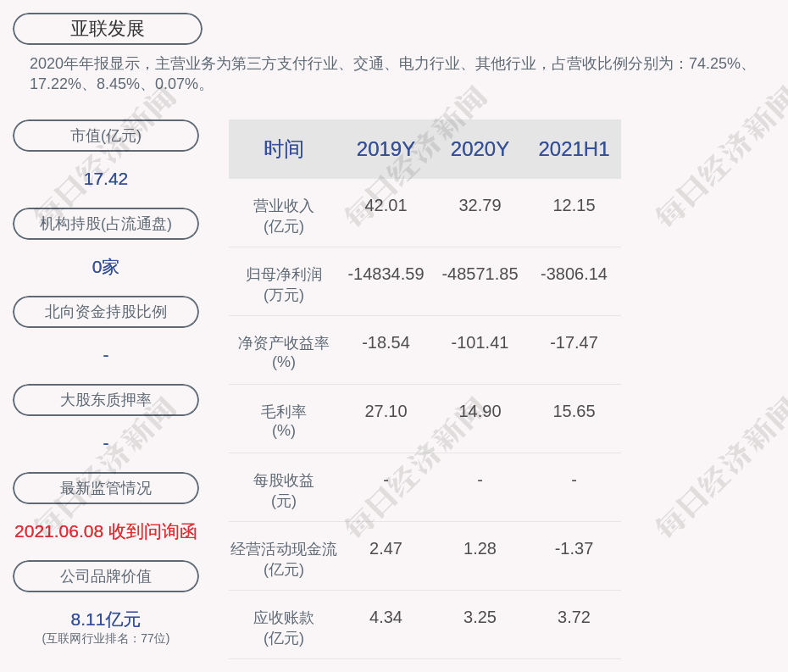Select net profit value -3806.14
Screen dimensions: 788x672
pos(574,274)
